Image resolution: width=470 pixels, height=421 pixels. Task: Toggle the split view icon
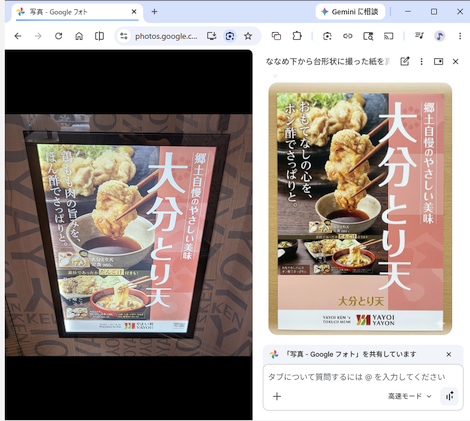[99, 36]
